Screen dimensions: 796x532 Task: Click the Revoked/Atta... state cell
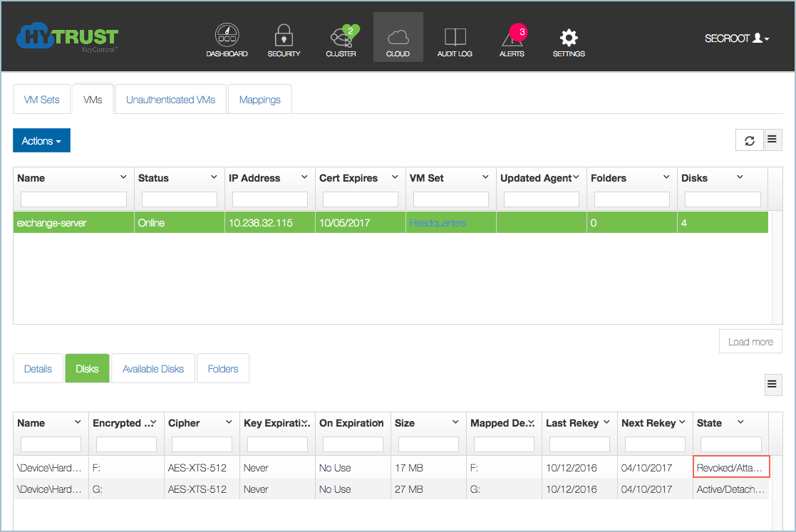pyautogui.click(x=731, y=467)
